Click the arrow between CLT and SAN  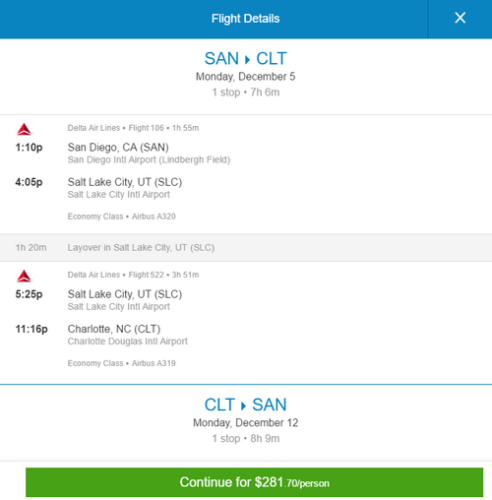pos(243,406)
